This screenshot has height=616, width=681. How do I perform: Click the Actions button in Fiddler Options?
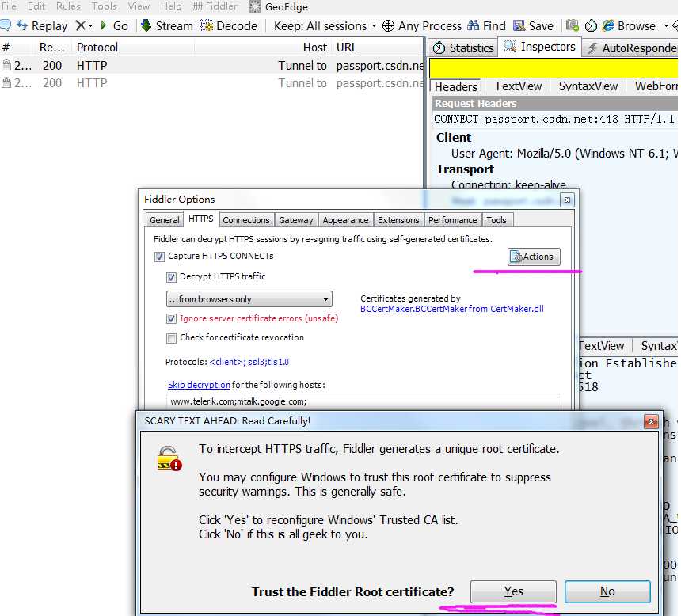point(534,257)
